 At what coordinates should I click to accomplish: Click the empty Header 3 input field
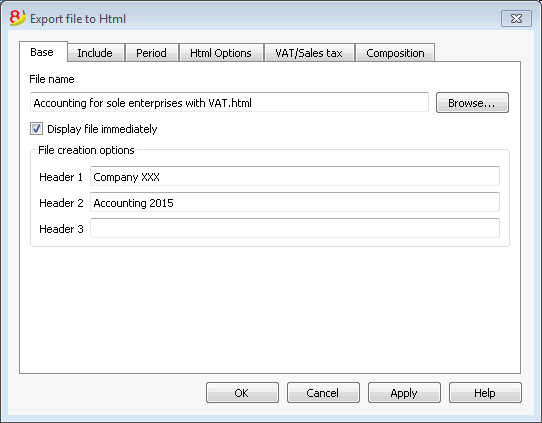click(295, 228)
